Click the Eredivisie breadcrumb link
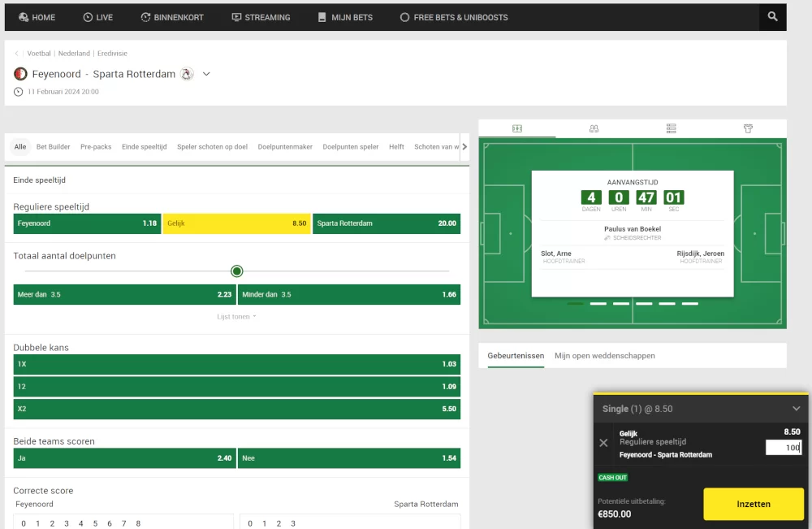The width and height of the screenshot is (812, 529). (112, 54)
